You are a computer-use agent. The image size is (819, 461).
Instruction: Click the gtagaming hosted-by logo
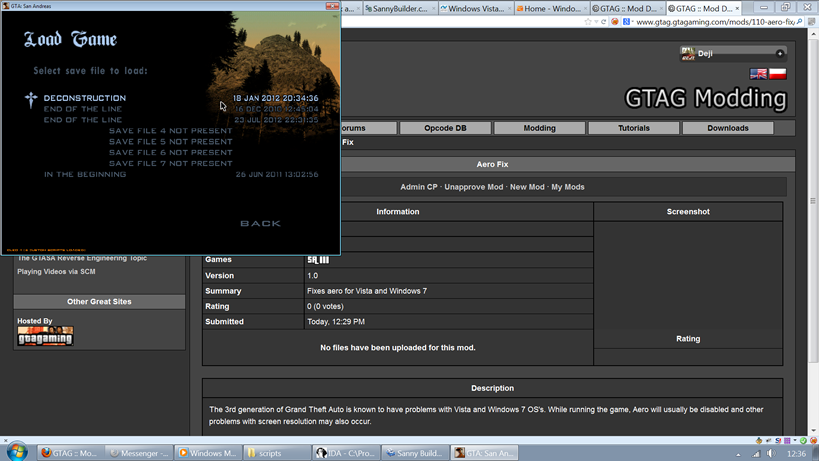pyautogui.click(x=45, y=336)
